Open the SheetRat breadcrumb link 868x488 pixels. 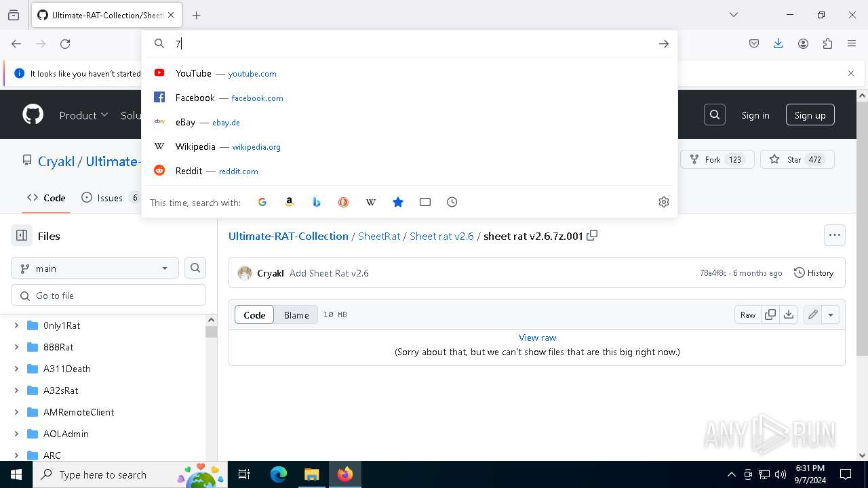pos(379,236)
